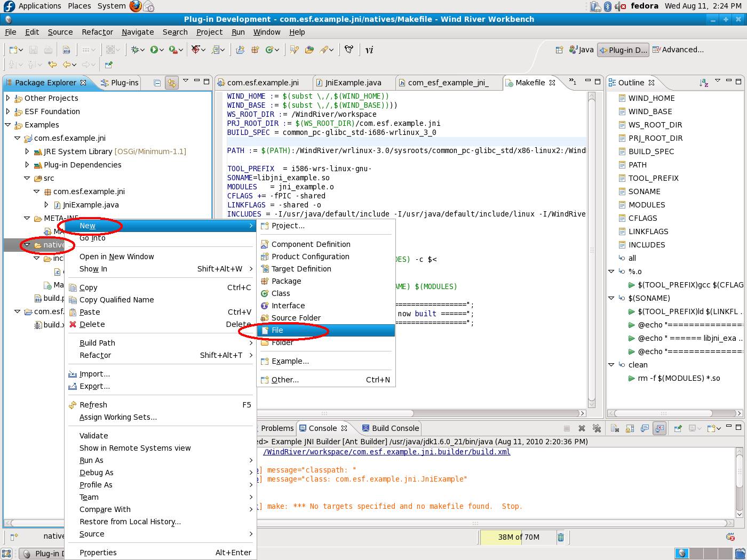Expand the Other Projects tree node

click(8, 98)
